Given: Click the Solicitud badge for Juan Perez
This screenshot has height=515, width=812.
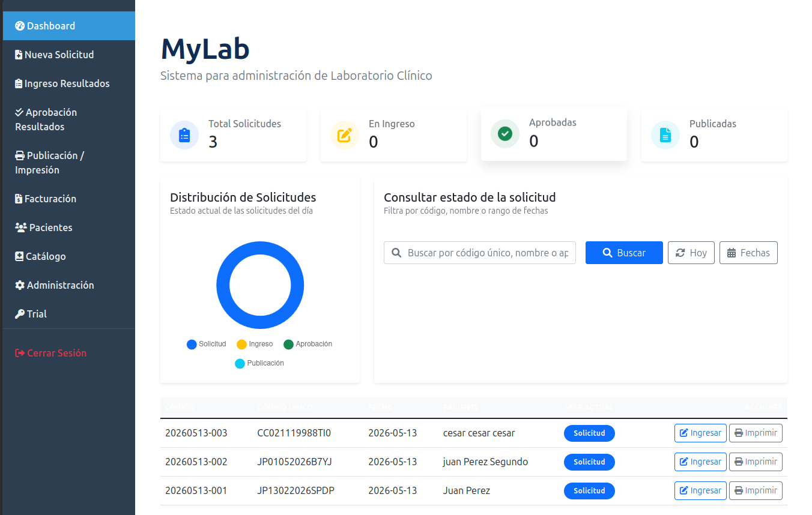Looking at the screenshot, I should (589, 490).
